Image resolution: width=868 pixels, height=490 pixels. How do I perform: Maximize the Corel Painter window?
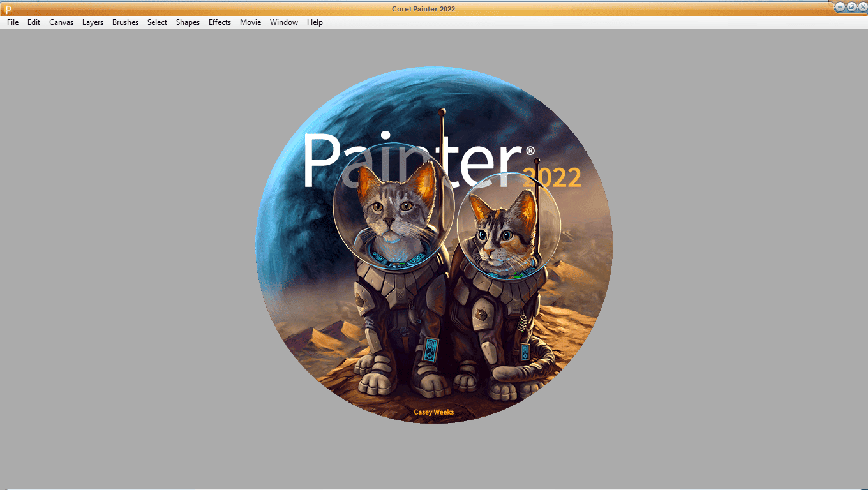(851, 6)
